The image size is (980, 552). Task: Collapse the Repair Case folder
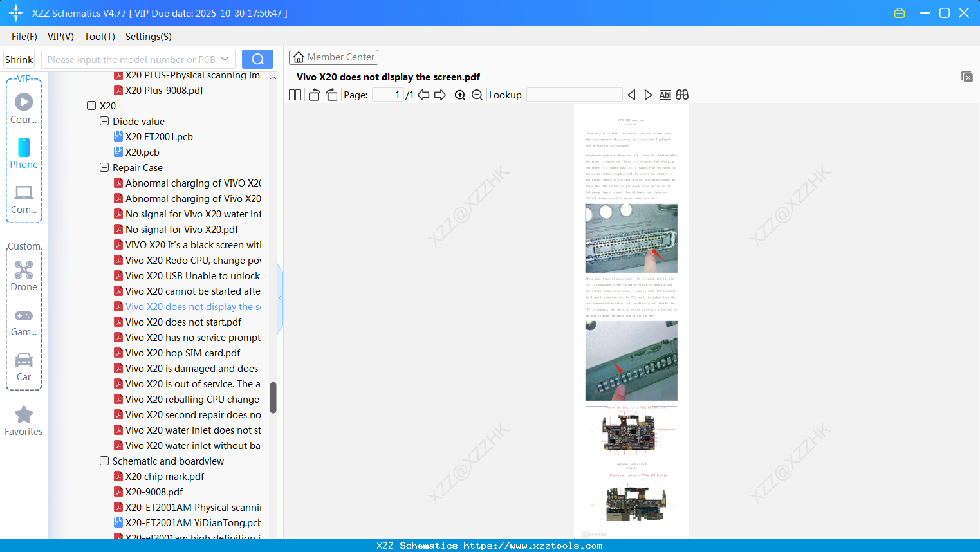104,167
